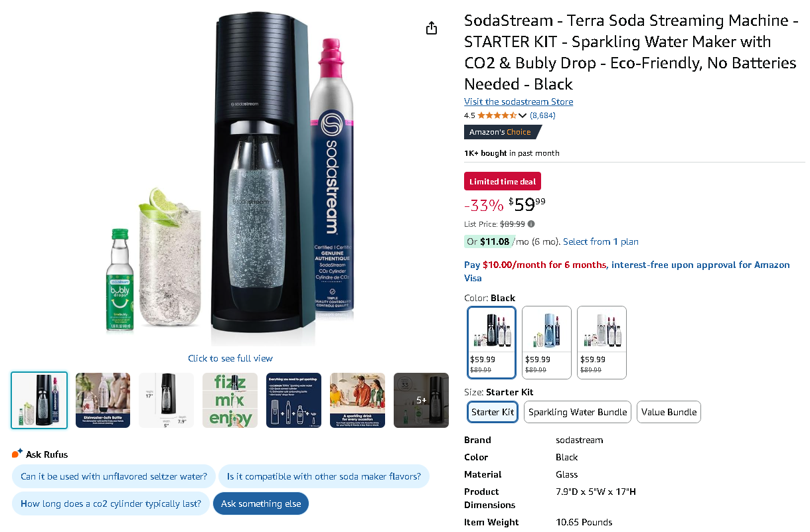Click the 'fizz mix enjoy' thumbnail
Viewport: 810px width, 532px height.
point(230,400)
